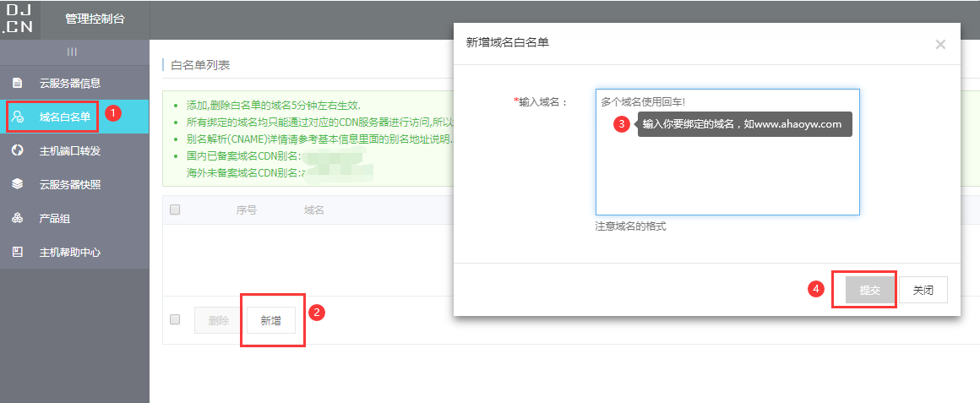Click the DJ.CN logo
The image size is (980, 403).
pyautogui.click(x=20, y=20)
